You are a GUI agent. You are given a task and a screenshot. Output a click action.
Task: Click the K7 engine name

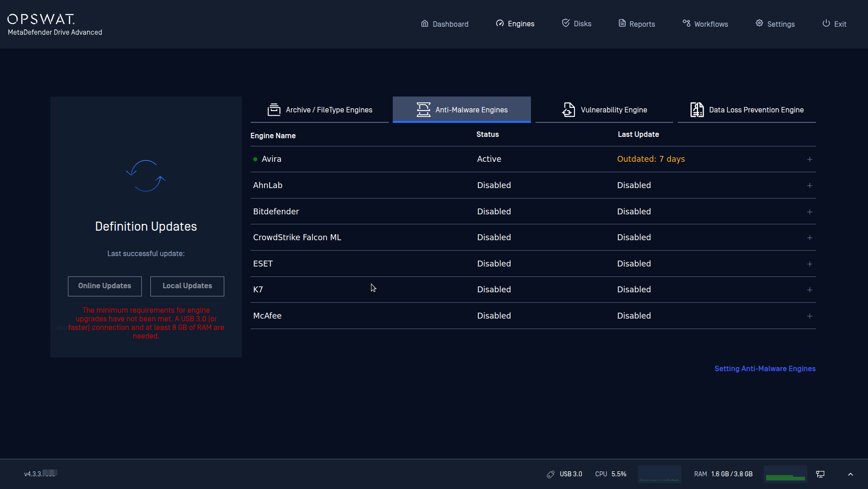click(x=258, y=290)
